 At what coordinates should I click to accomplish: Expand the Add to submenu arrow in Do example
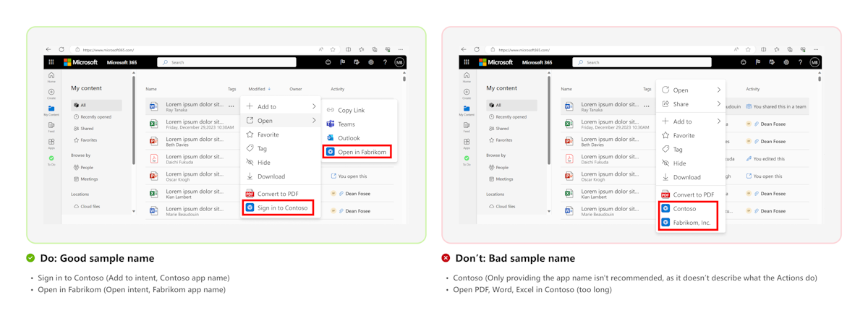point(314,106)
